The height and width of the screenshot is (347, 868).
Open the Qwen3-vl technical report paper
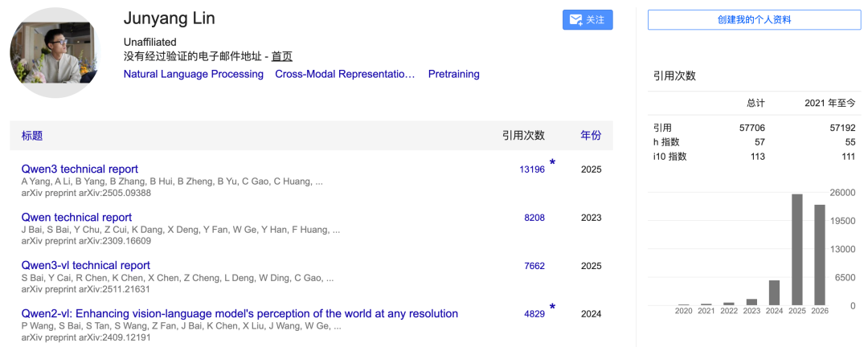coord(86,265)
